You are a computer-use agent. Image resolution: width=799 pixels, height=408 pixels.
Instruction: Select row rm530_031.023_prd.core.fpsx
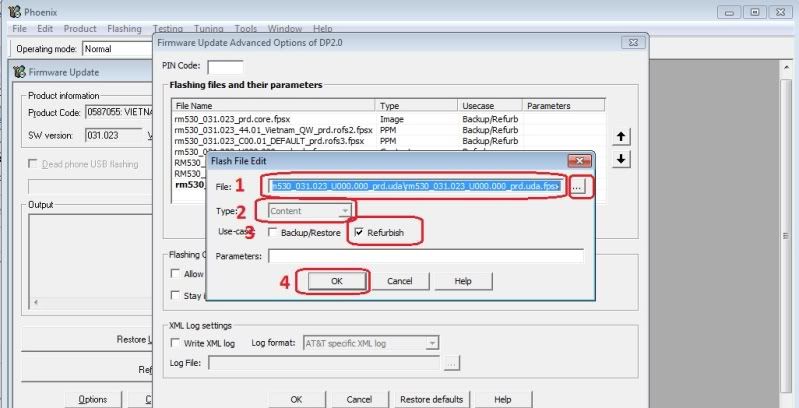[x=388, y=119]
